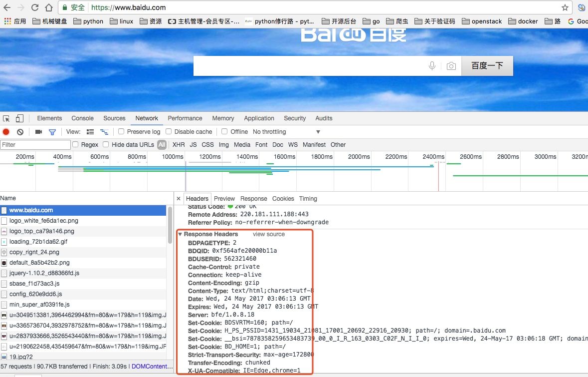Stop recording with the red record button

(6, 132)
